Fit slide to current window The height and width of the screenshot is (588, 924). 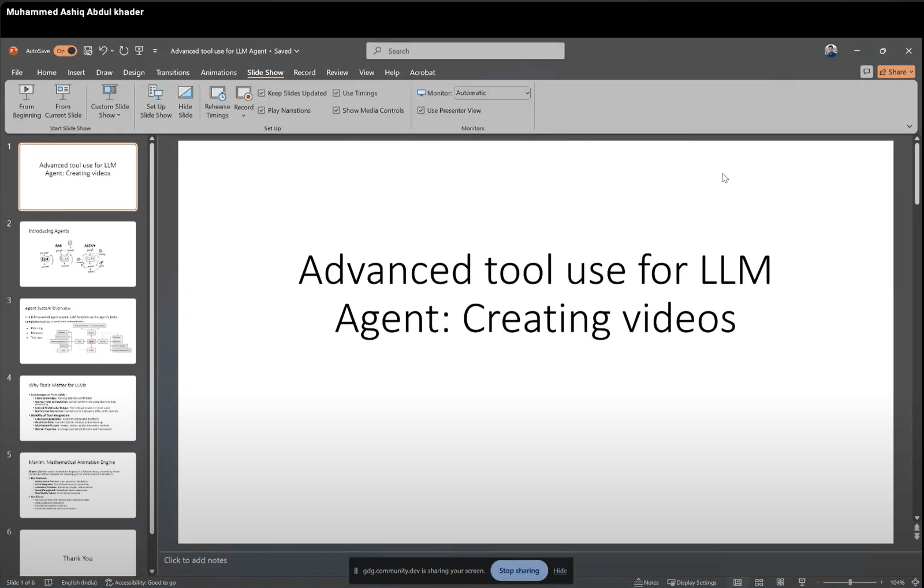pos(915,582)
